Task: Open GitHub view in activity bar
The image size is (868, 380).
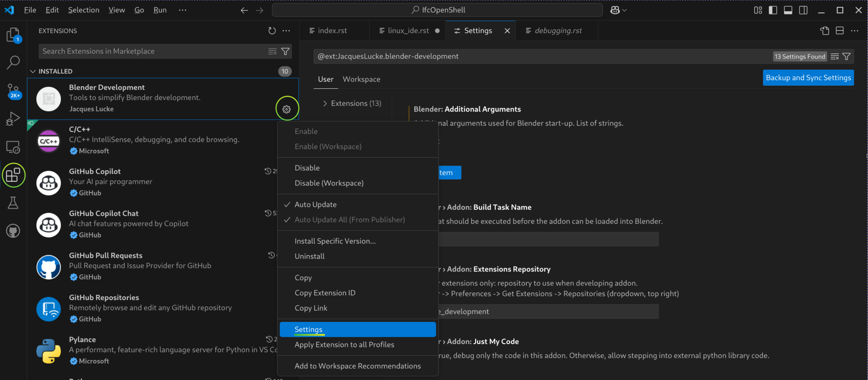Action: (13, 231)
